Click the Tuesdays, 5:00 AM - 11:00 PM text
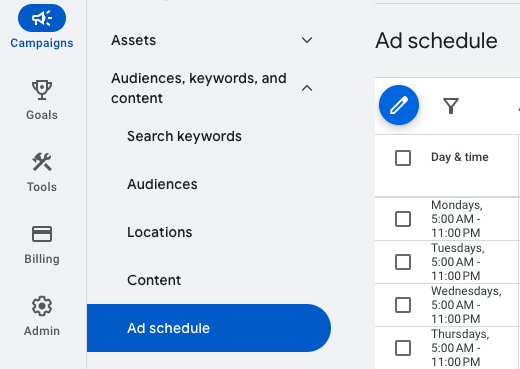The height and width of the screenshot is (369, 520). tap(458, 262)
